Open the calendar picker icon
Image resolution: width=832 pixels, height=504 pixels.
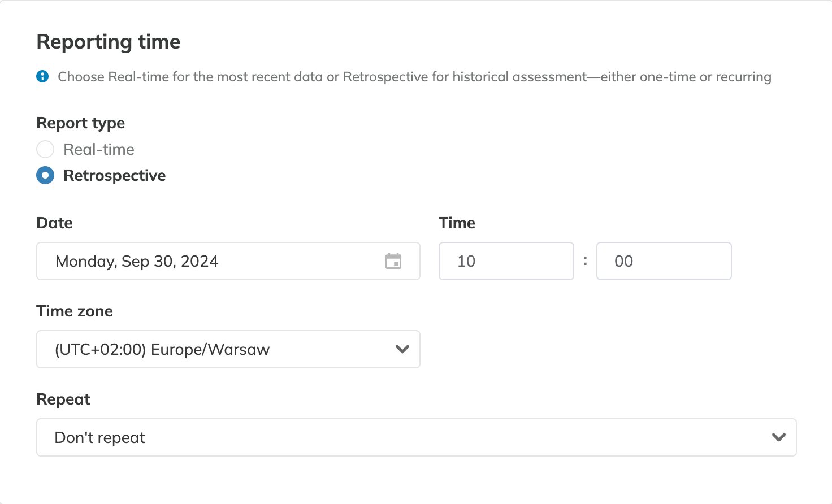point(393,261)
